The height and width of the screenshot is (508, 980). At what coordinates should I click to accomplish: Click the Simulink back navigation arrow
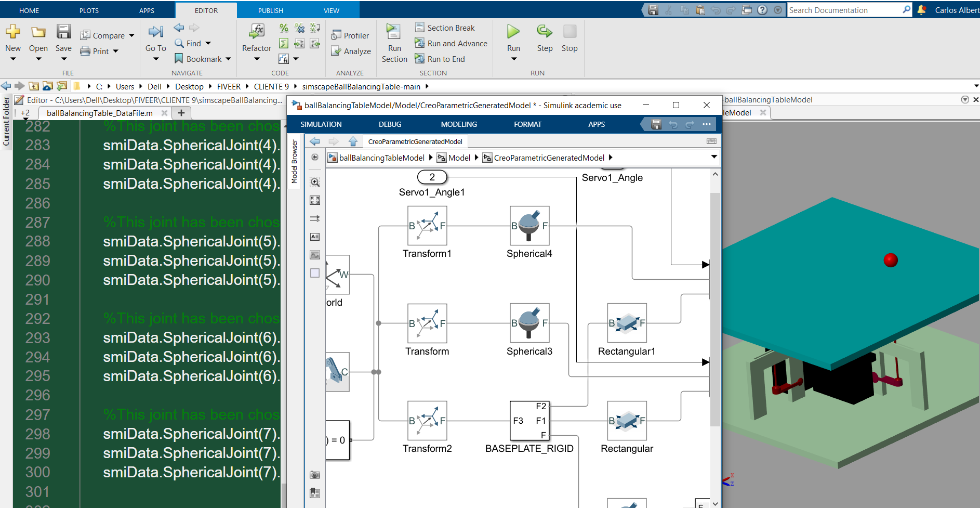tap(315, 141)
